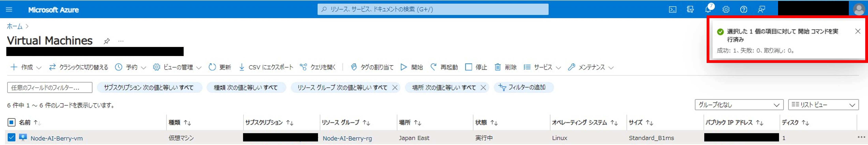Open portal settings gear
Screen dimensions: 868x145
(x=726, y=9)
